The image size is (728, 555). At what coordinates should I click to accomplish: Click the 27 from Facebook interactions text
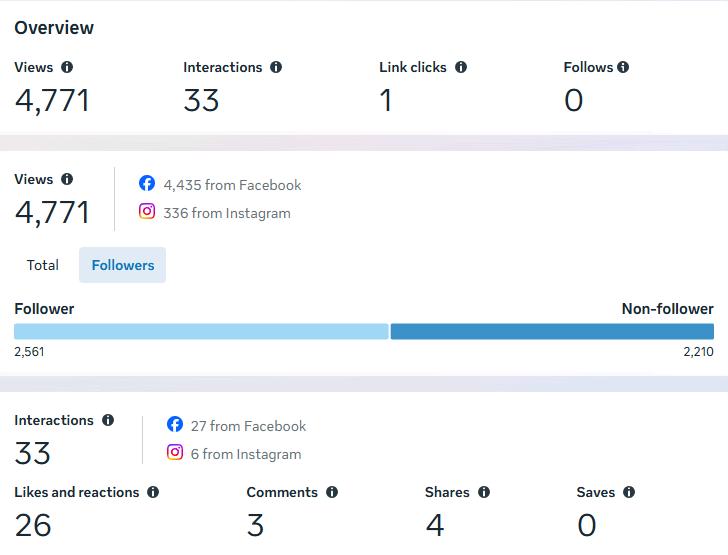(248, 426)
